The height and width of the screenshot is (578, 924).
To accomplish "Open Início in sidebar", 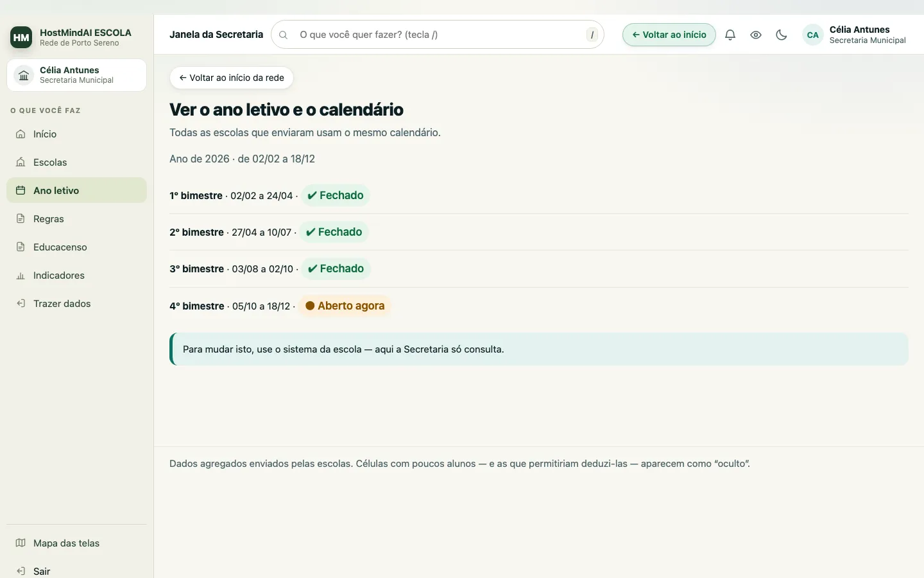I will tap(76, 134).
